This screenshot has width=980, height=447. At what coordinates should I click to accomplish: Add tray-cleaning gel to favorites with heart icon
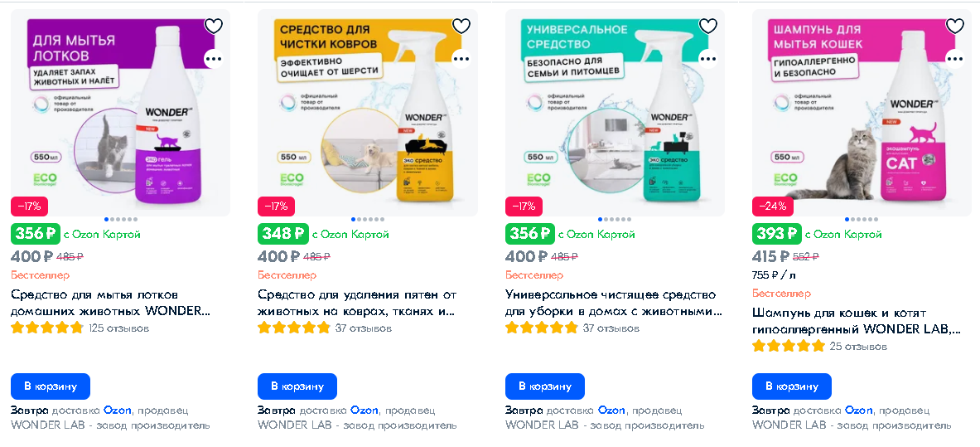(214, 27)
